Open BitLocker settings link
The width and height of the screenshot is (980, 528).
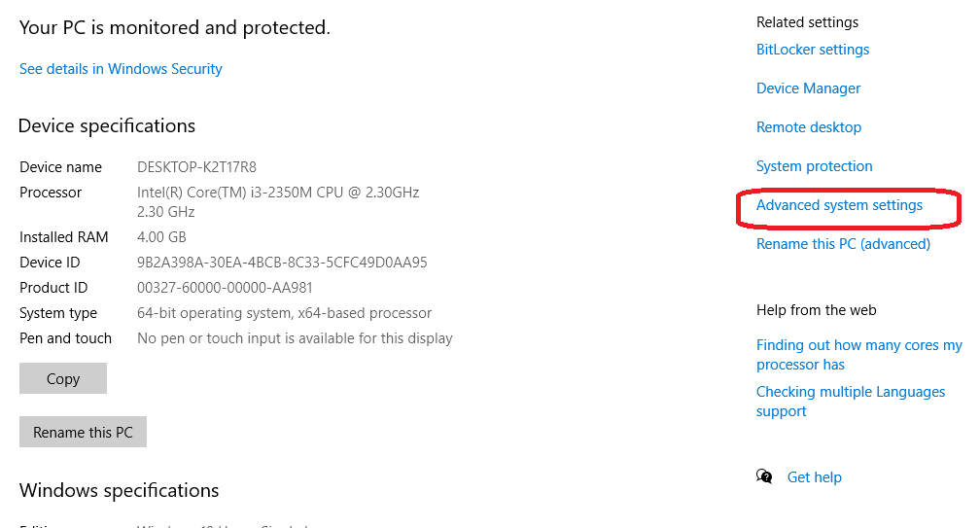[x=813, y=50]
